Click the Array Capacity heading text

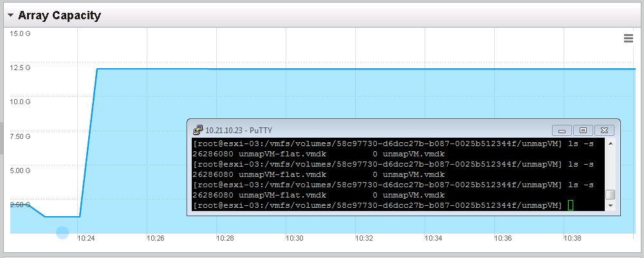(60, 15)
